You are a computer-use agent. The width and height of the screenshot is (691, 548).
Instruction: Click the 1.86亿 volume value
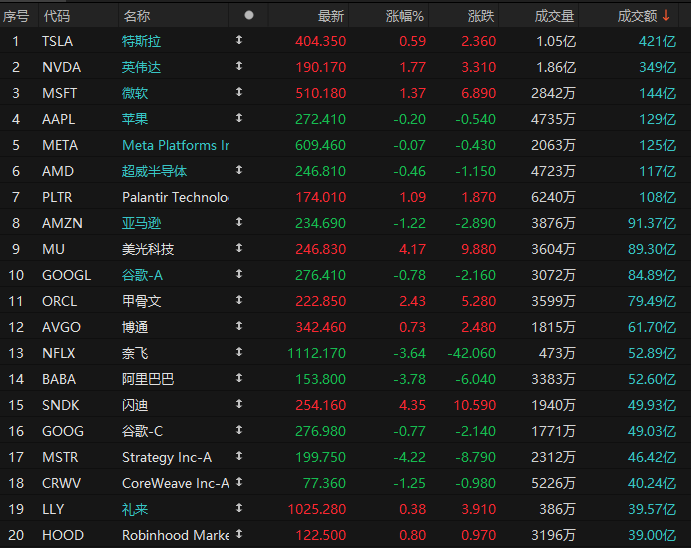556,67
